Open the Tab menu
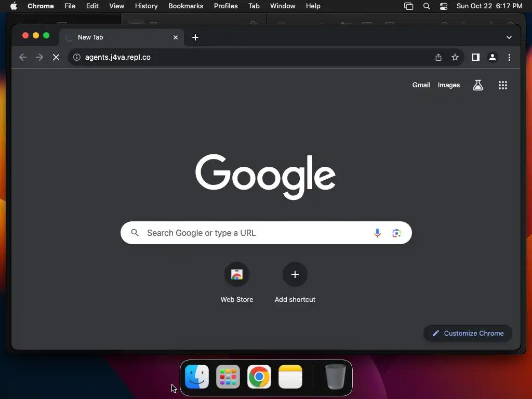The width and height of the screenshot is (532, 399). point(254,6)
